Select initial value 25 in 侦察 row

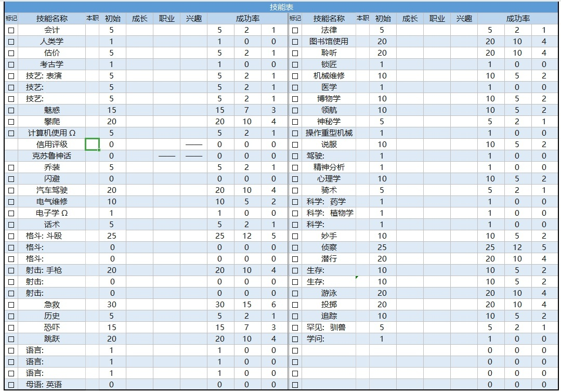[x=382, y=247]
